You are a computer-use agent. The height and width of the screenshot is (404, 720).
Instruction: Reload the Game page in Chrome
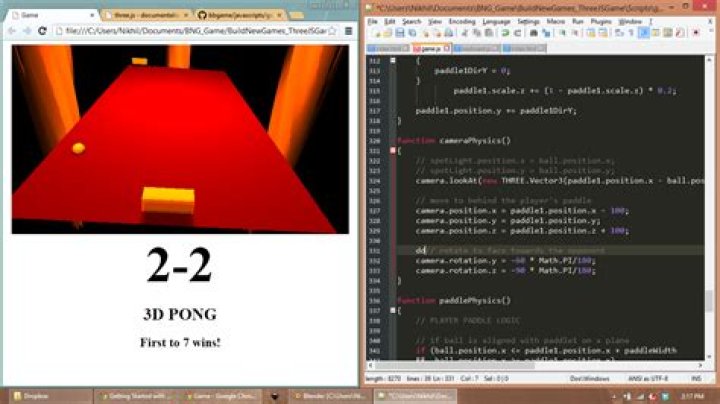[x=42, y=31]
